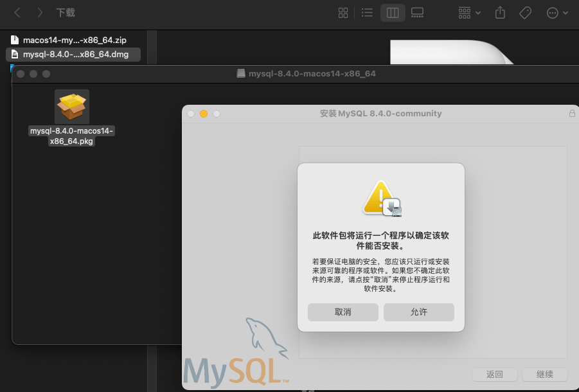The width and height of the screenshot is (579, 392).
Task: Click the lock icon in installer title bar
Action: click(572, 113)
